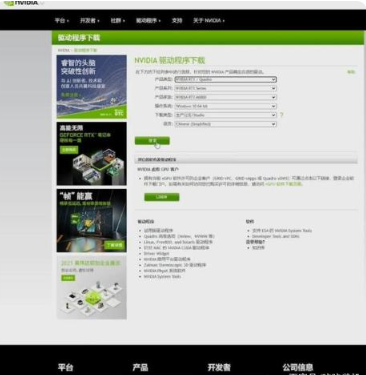Image resolution: width=366 pixels, height=375 pixels.
Task: Click the Driver Widget link in the list
Action: coord(156,254)
